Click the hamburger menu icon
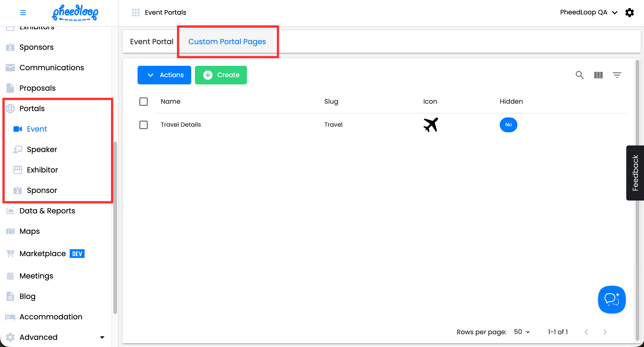The width and height of the screenshot is (644, 347). point(23,12)
